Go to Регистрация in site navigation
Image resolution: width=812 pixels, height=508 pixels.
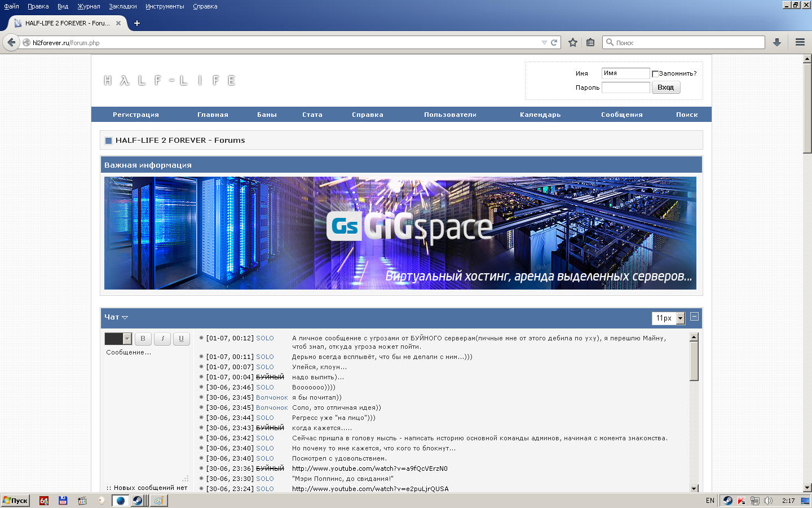coord(136,115)
